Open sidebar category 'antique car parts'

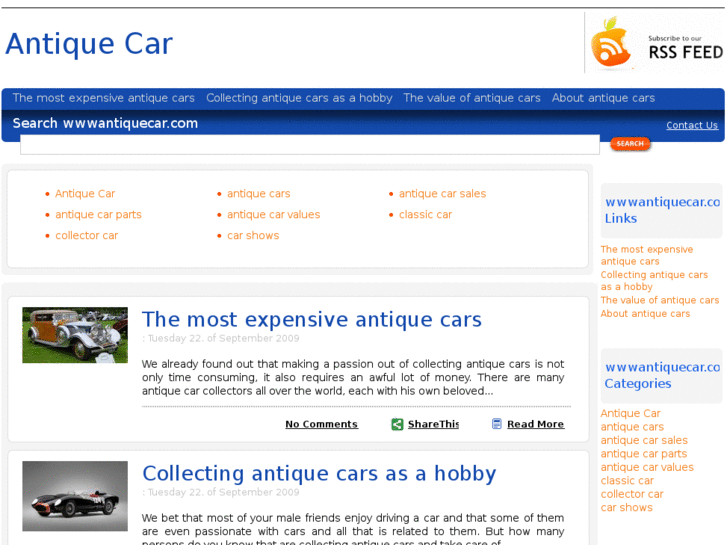[644, 454]
